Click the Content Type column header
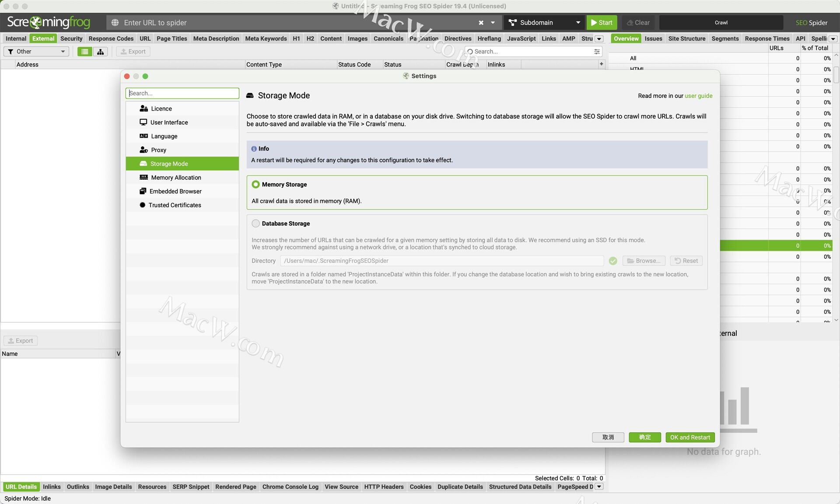Image resolution: width=840 pixels, height=504 pixels. coord(291,64)
